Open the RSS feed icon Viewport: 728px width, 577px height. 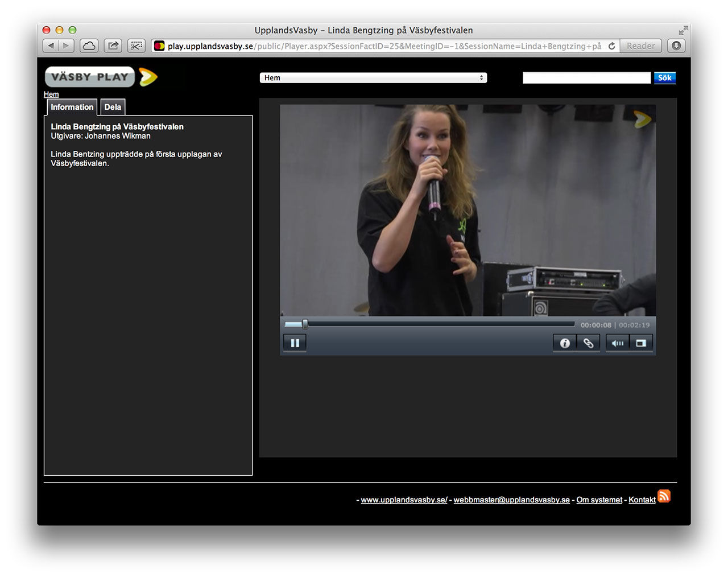click(664, 496)
